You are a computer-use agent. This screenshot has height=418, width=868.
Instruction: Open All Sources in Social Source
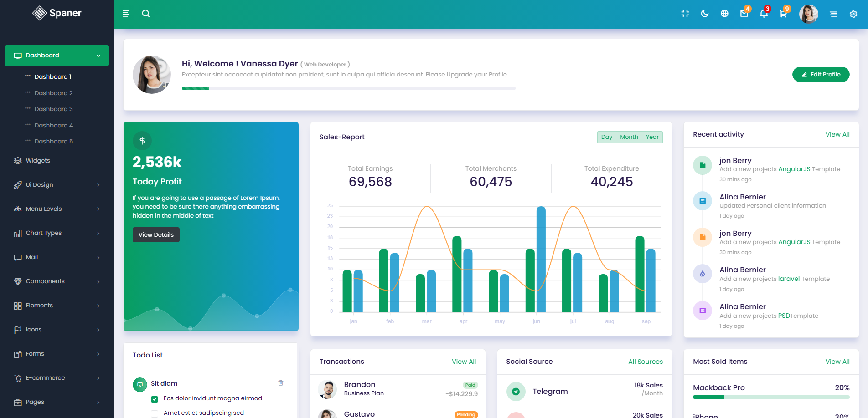[646, 362]
